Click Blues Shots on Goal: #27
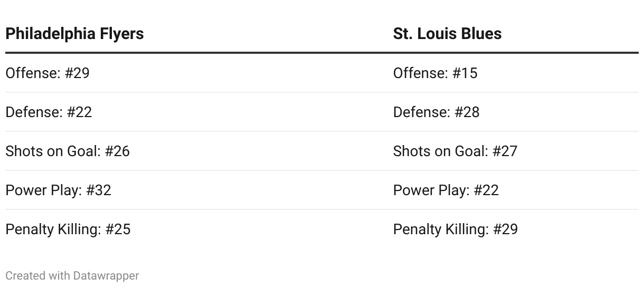Image resolution: width=644 pixels, height=288 pixels. click(x=456, y=151)
